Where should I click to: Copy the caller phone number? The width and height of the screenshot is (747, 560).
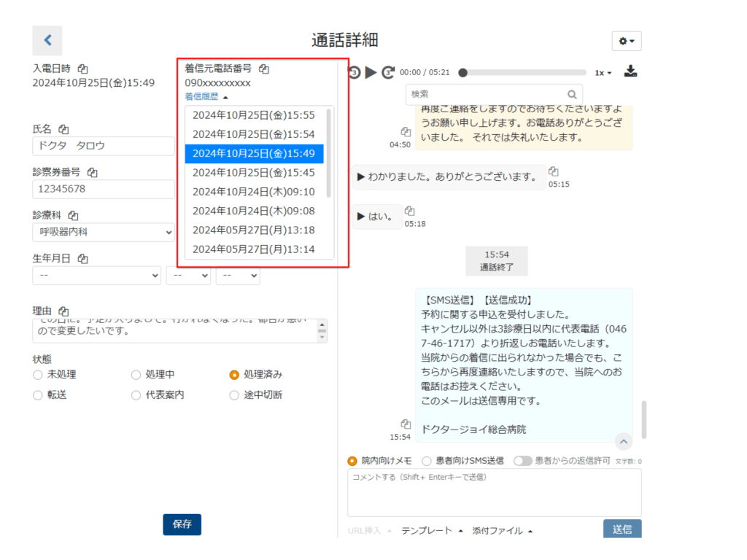click(264, 69)
